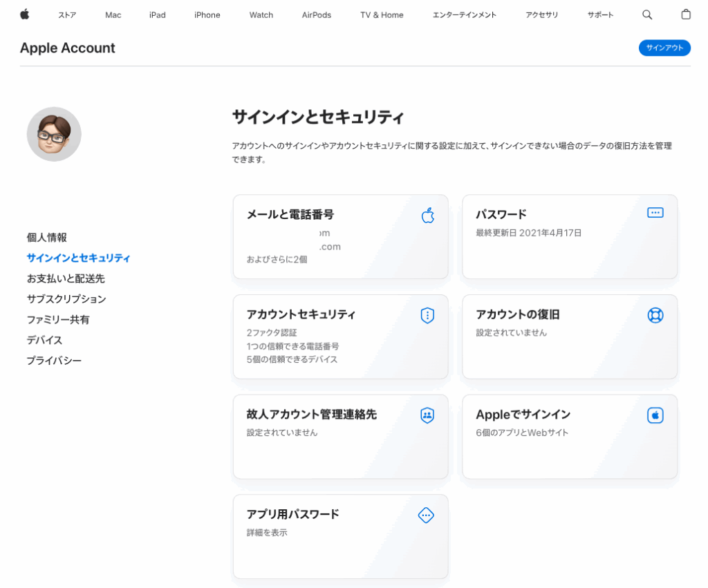
Task: Click the text 最終更新日 2021年4月17日
Action: (x=529, y=233)
